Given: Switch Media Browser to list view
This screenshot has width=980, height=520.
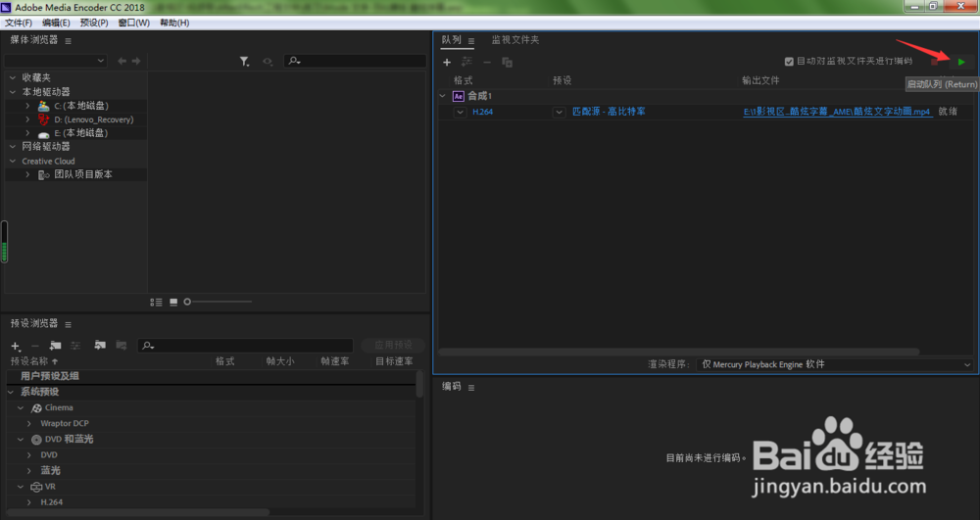Looking at the screenshot, I should point(156,303).
